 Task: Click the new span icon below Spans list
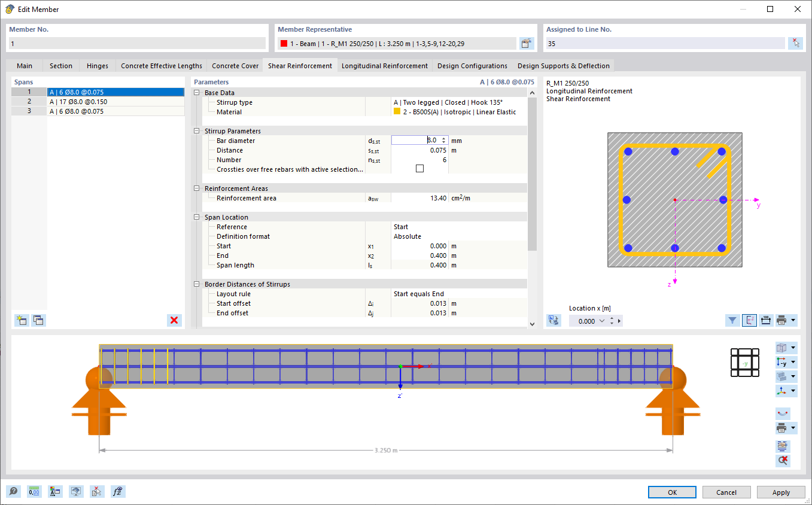(22, 320)
